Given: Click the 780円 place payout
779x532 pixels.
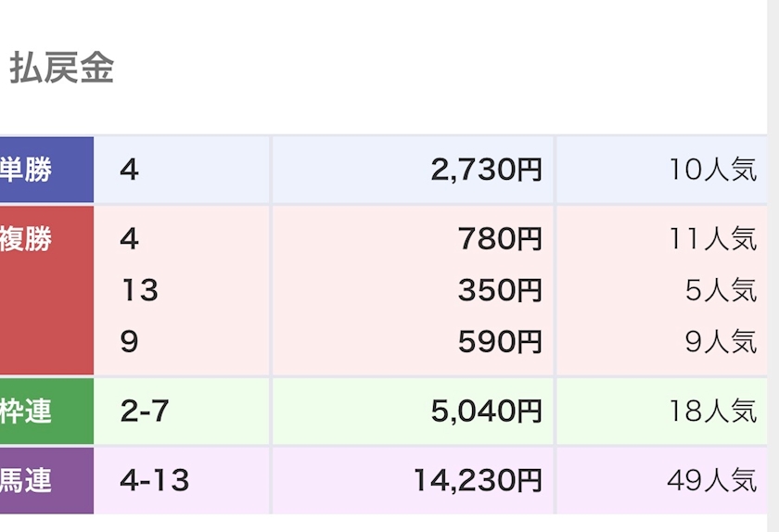Looking at the screenshot, I should (500, 239).
